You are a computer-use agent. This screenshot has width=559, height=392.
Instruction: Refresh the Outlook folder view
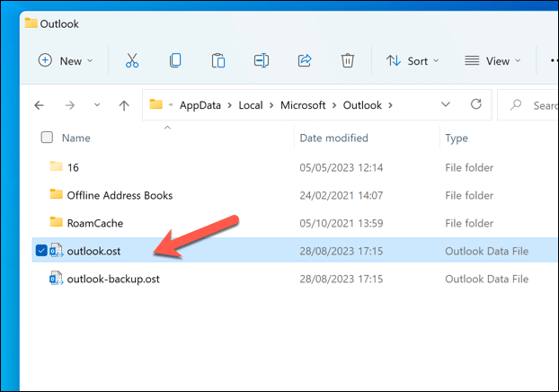[x=476, y=104]
